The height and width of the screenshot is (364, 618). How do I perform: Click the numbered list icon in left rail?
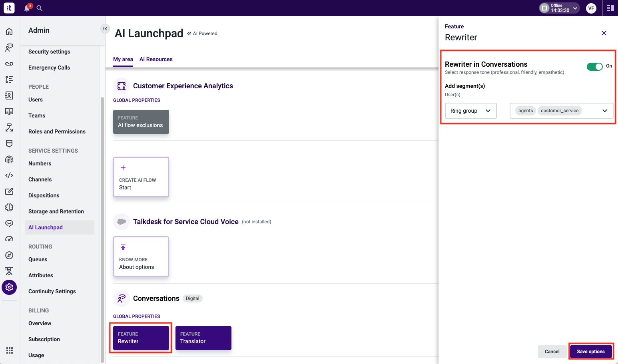9,80
